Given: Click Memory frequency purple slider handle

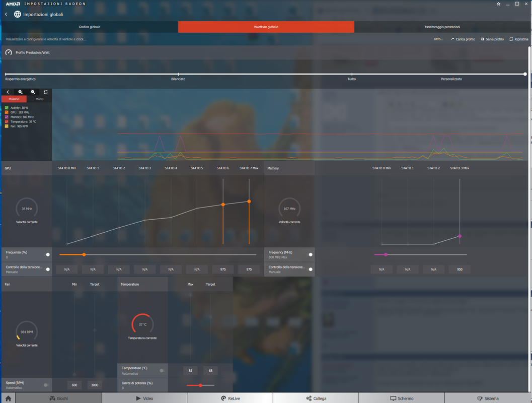Looking at the screenshot, I should point(386,254).
